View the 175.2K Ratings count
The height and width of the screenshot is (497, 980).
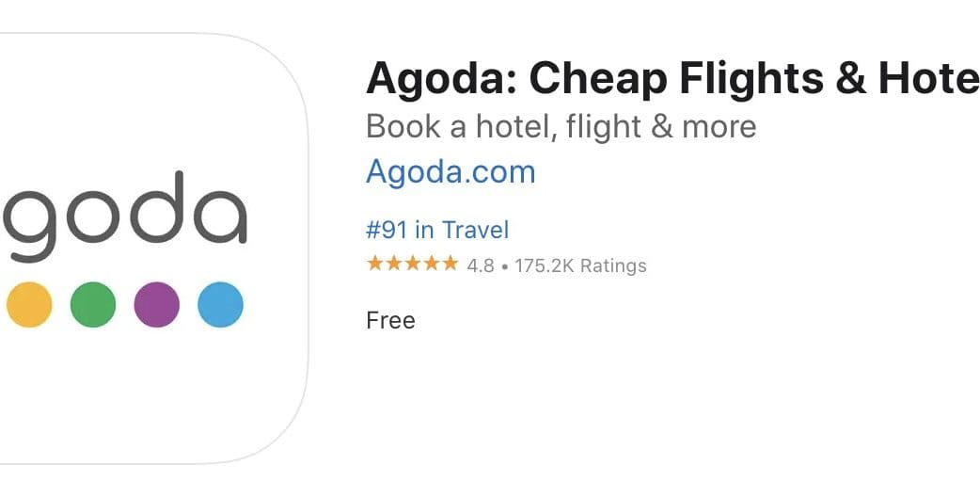(580, 265)
